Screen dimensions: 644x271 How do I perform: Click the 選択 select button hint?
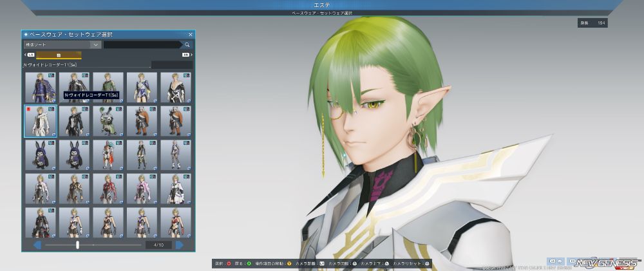click(x=222, y=263)
